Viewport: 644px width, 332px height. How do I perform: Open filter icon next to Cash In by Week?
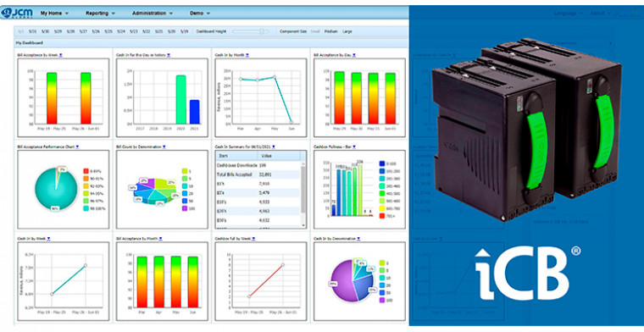coord(49,239)
